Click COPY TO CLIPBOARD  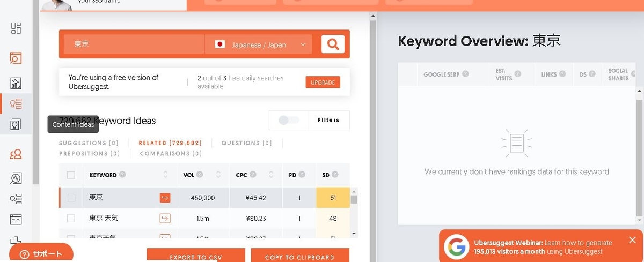[300, 256]
